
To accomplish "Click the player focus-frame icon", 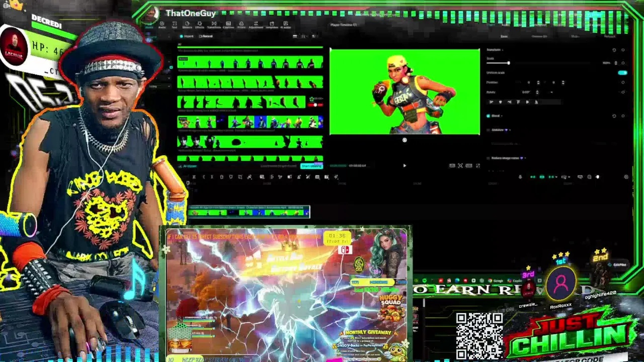I will pyautogui.click(x=460, y=165).
